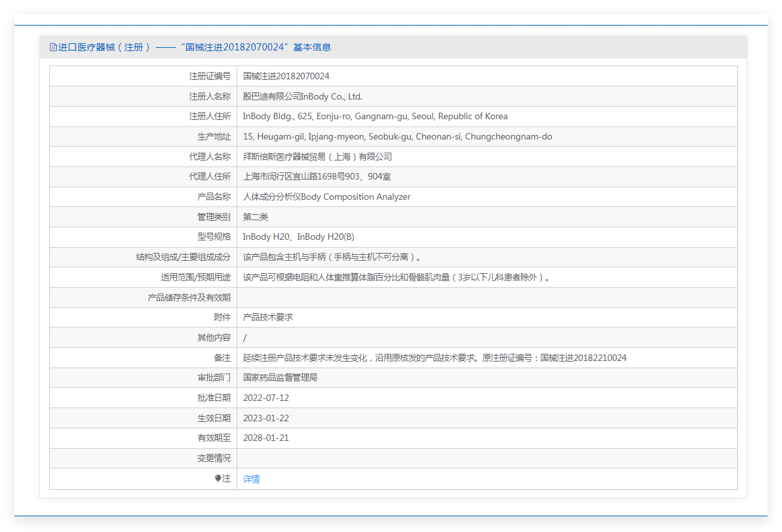Click the 批准日期 label
Viewport: 782px width, 532px height.
click(214, 398)
